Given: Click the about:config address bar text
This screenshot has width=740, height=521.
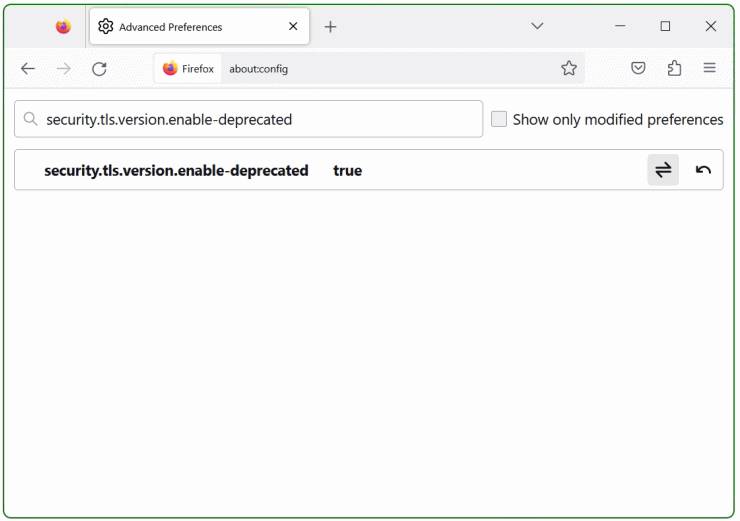Looking at the screenshot, I should pyautogui.click(x=258, y=69).
